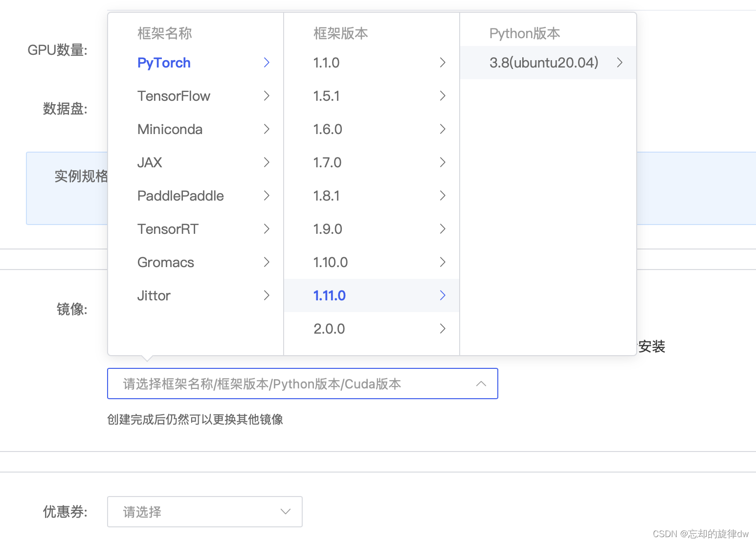The height and width of the screenshot is (543, 756).
Task: Select TensorFlow from framework list
Action: [x=174, y=96]
